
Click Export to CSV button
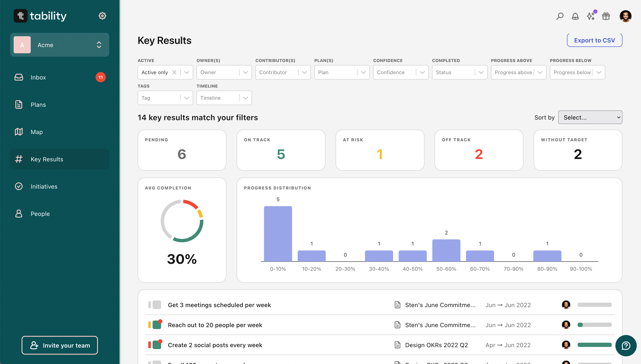point(594,40)
